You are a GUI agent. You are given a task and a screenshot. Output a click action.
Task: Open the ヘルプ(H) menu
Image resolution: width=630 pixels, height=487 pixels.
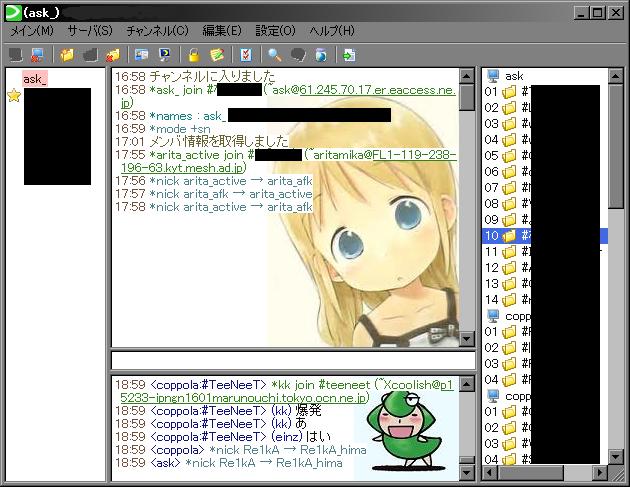pos(332,31)
